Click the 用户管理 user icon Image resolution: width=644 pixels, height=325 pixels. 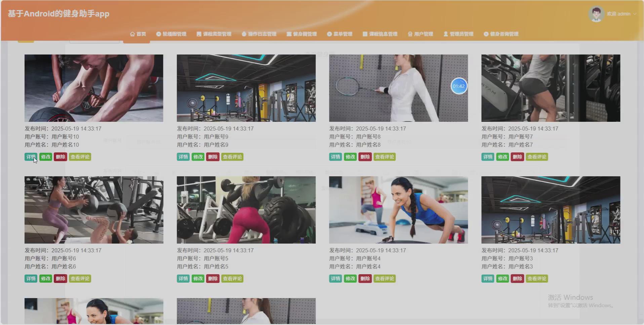click(410, 34)
